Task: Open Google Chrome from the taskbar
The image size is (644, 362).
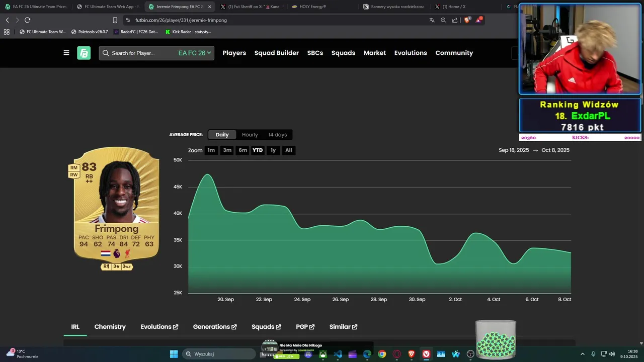Action: coord(382,354)
